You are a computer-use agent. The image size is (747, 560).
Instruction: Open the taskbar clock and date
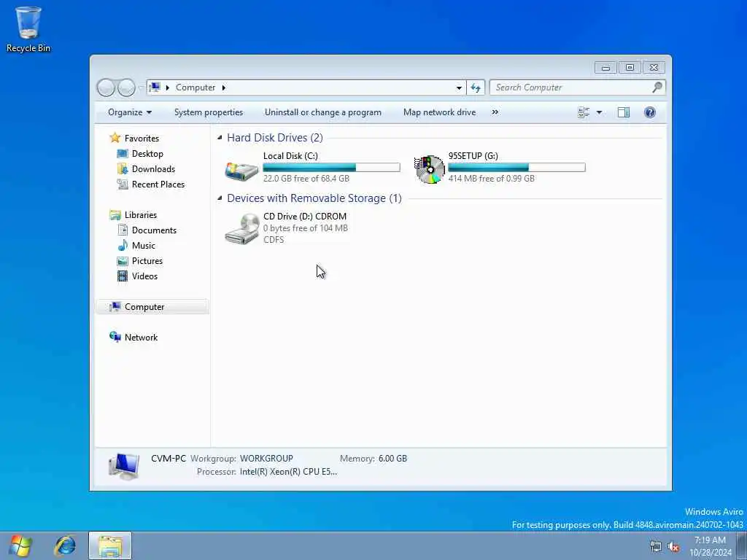711,546
